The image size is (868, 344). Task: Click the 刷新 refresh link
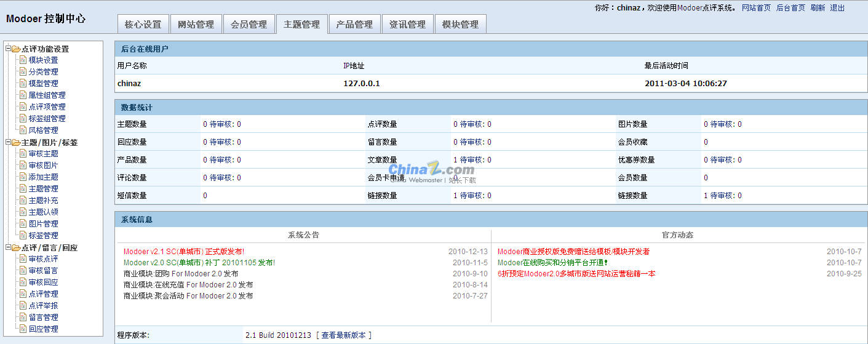[818, 8]
